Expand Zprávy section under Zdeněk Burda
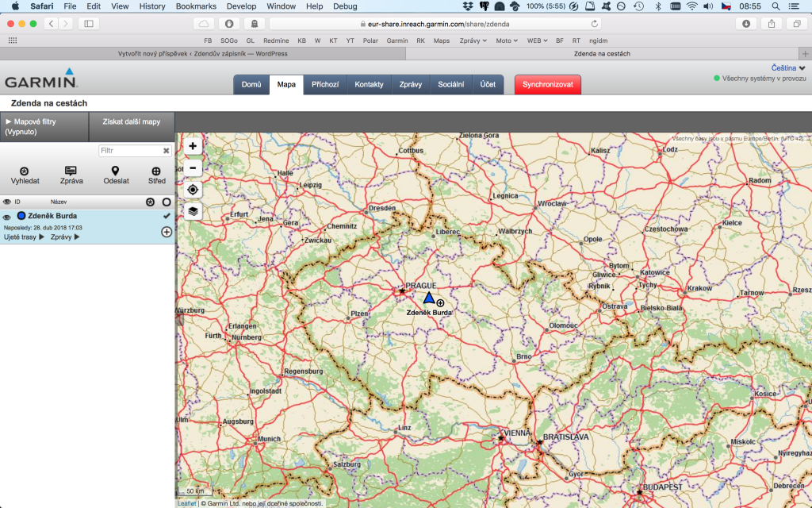This screenshot has height=508, width=812. click(65, 237)
